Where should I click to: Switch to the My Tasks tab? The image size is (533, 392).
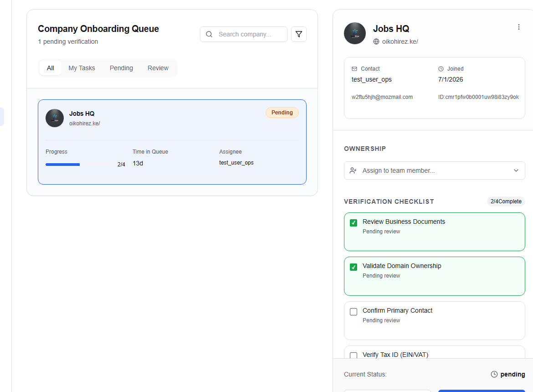(x=82, y=68)
